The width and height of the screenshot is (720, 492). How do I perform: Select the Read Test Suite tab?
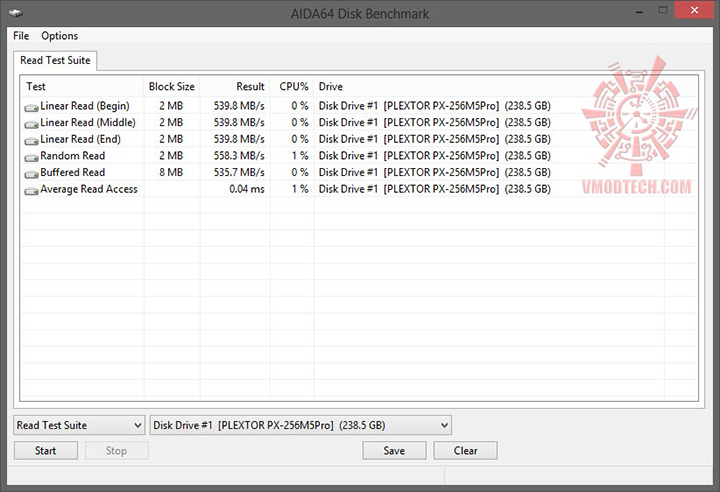[x=55, y=61]
